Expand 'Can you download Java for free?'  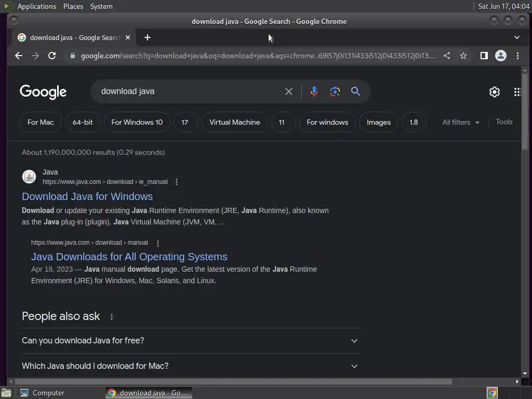tap(190, 341)
